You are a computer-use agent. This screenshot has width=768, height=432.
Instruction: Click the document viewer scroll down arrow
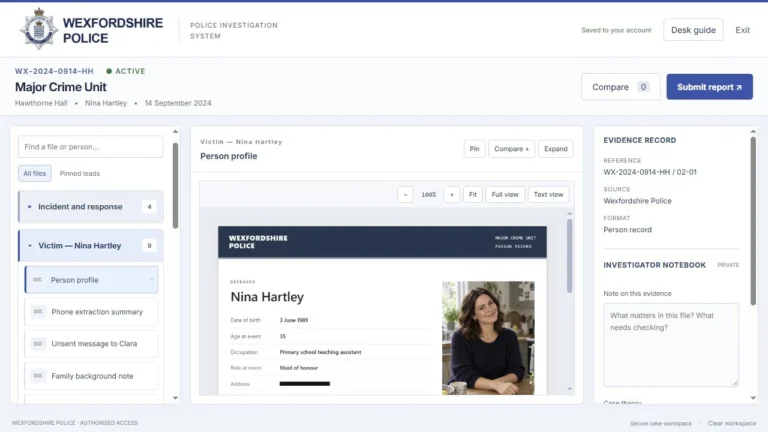pos(569,389)
